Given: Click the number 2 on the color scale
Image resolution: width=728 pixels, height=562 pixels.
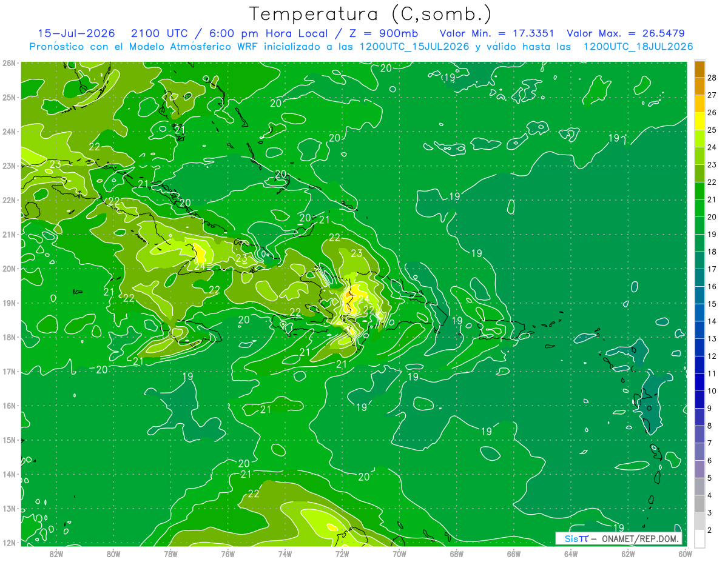Looking at the screenshot, I should (x=710, y=530).
